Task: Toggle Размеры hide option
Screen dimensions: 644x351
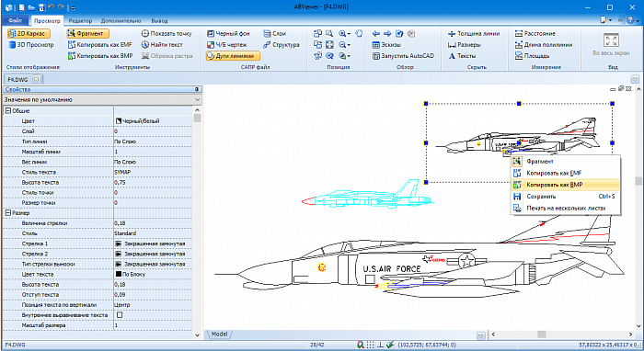Action: coord(464,45)
